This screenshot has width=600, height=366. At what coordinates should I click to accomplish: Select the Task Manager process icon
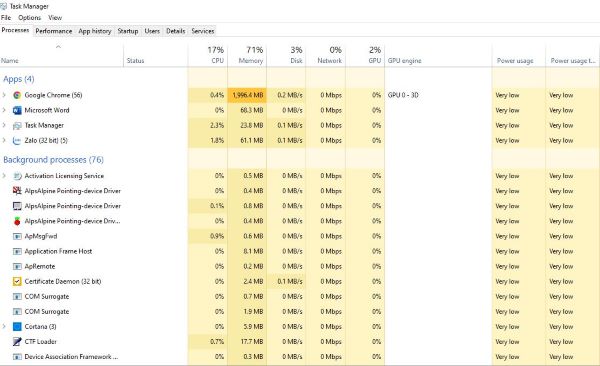click(x=17, y=126)
